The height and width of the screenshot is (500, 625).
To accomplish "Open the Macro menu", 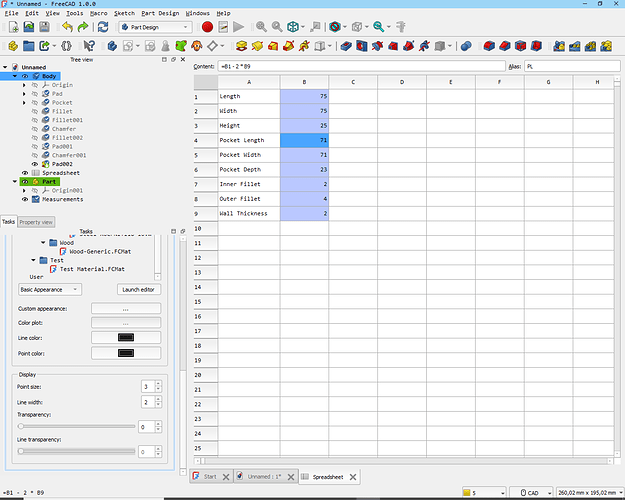I will [x=98, y=14].
